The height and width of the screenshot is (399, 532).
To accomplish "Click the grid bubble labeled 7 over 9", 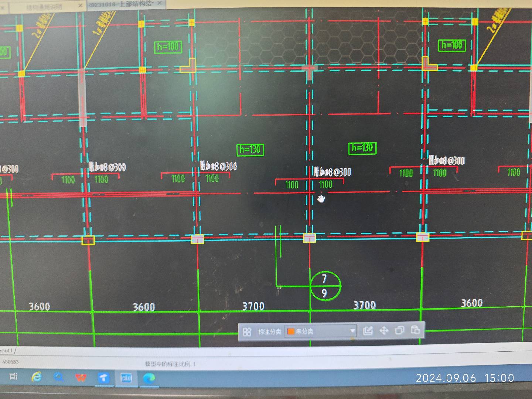I will click(325, 286).
